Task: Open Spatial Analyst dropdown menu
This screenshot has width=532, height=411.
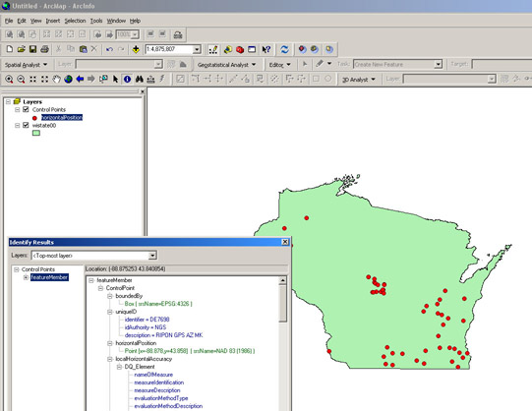Action: tap(27, 65)
